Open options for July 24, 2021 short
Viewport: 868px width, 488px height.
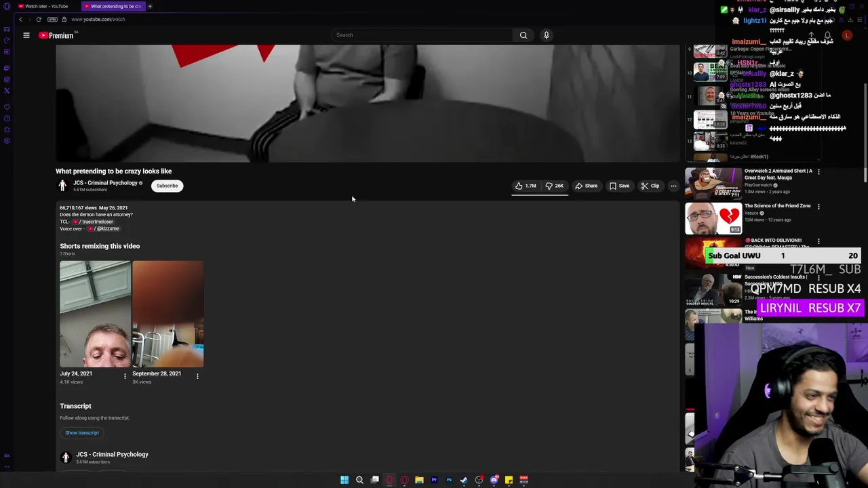pyautogui.click(x=125, y=375)
